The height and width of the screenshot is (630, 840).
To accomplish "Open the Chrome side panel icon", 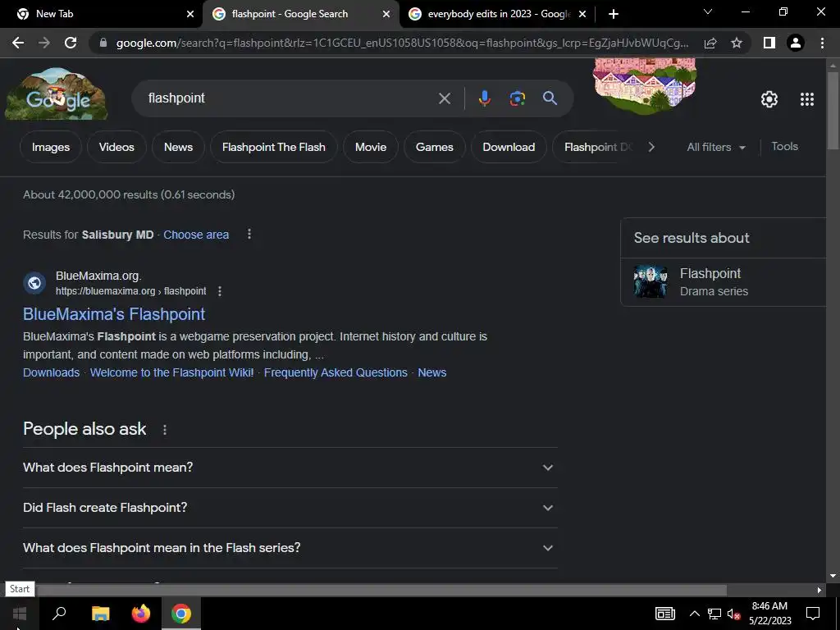I will 769,43.
